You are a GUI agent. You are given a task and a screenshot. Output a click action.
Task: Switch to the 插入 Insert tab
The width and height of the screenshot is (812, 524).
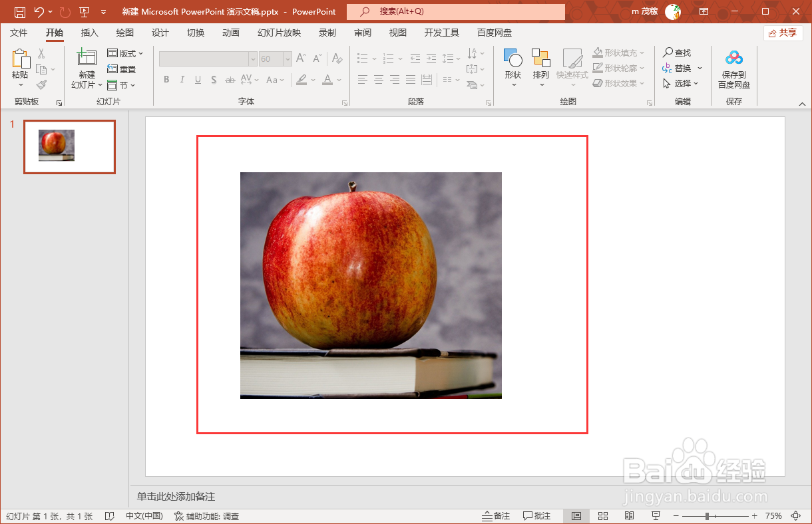pyautogui.click(x=89, y=33)
